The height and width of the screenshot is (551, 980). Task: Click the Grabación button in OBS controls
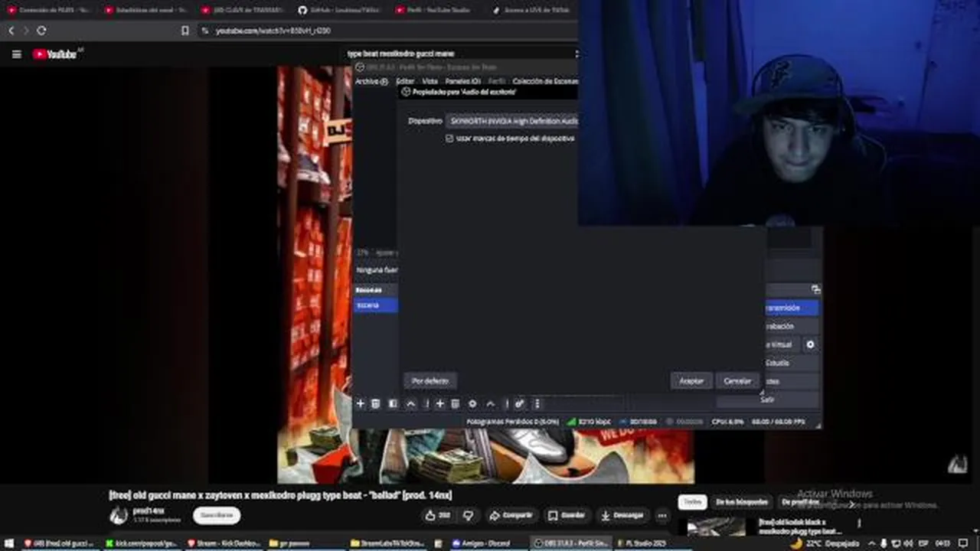point(791,326)
